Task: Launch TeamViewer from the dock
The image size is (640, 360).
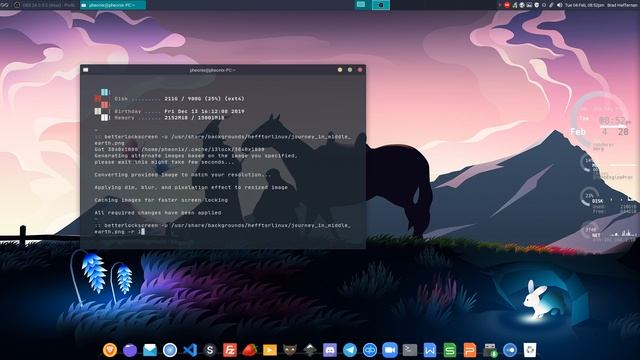Action: [370, 350]
